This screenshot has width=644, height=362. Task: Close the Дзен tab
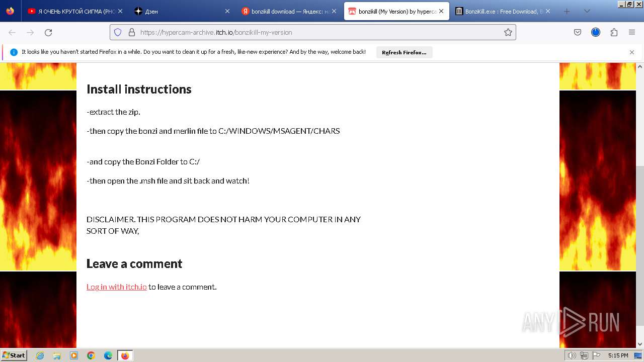(227, 11)
